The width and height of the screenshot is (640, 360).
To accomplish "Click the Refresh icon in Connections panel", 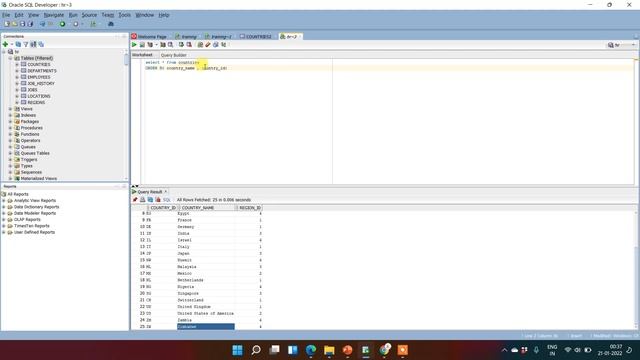I will click(x=18, y=44).
